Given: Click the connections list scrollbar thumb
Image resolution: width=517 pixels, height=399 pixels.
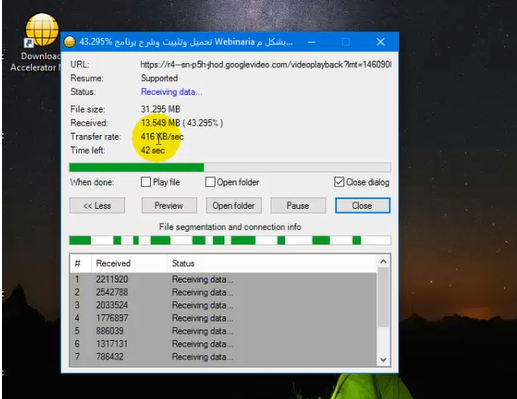Looking at the screenshot, I should click(x=383, y=297).
